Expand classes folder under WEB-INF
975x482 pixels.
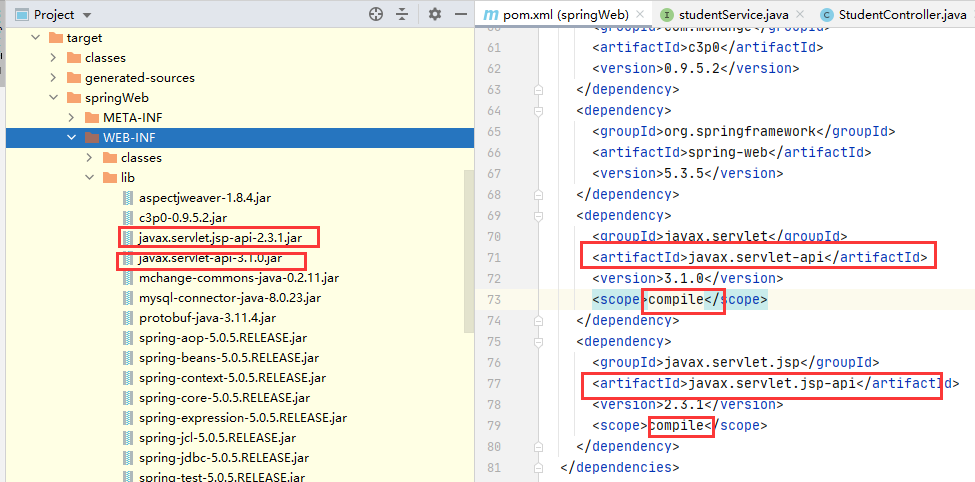90,157
